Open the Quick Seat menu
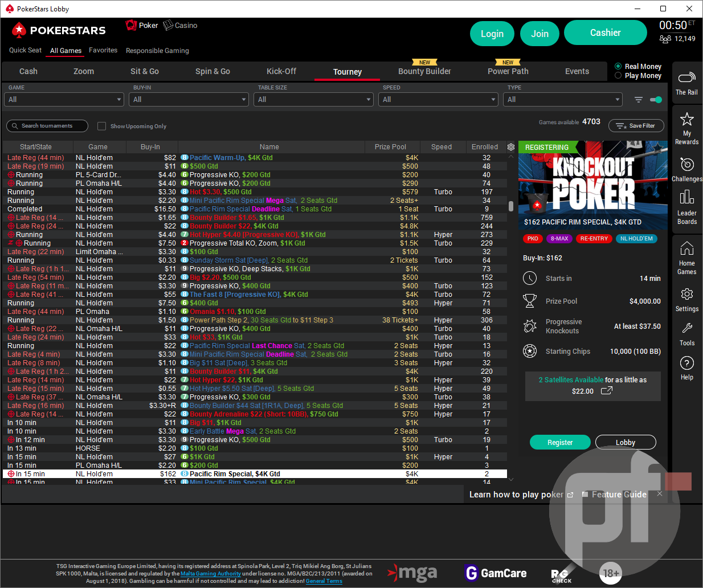The image size is (703, 588). 25,50
